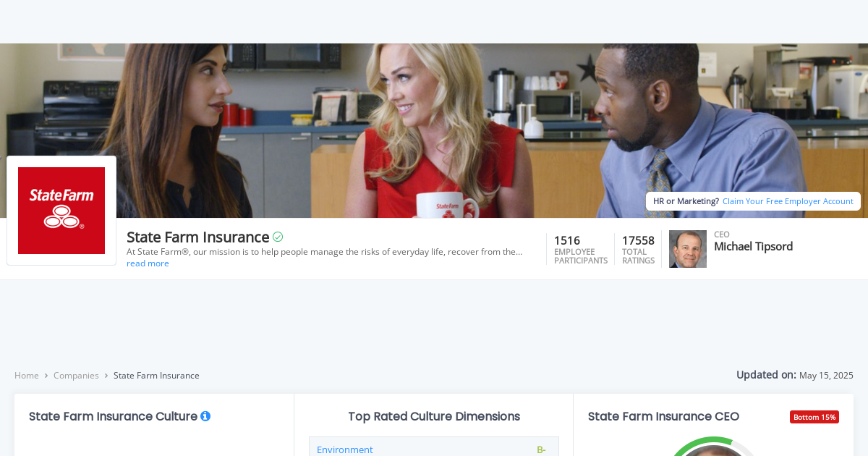This screenshot has width=868, height=456.
Task: Click 'Top Rated Culture Dimensions' heading
Action: (x=434, y=416)
